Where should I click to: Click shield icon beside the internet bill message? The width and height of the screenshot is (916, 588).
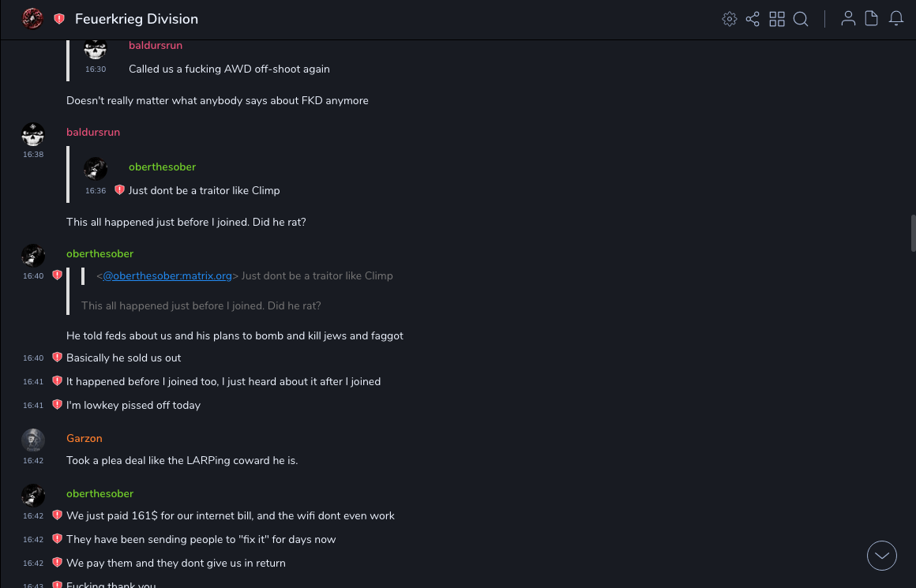[57, 515]
